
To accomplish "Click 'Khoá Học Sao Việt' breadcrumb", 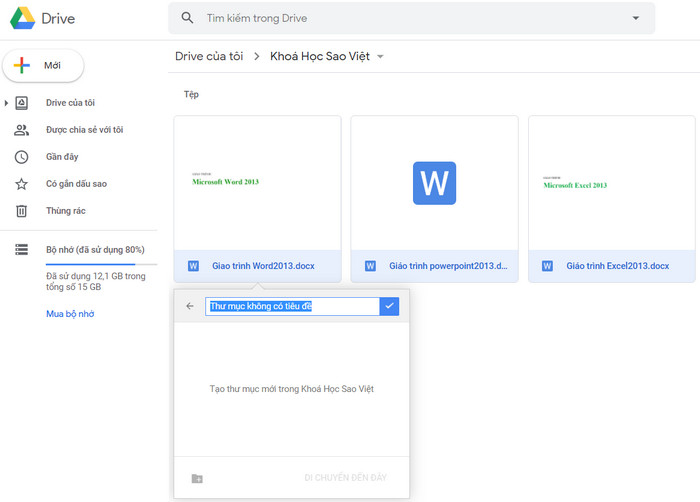I will (320, 56).
